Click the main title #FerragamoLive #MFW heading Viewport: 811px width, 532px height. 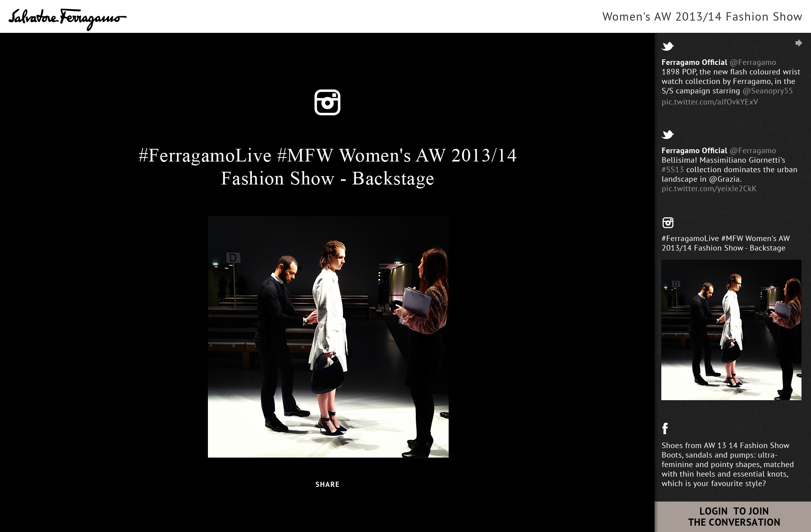pos(327,167)
